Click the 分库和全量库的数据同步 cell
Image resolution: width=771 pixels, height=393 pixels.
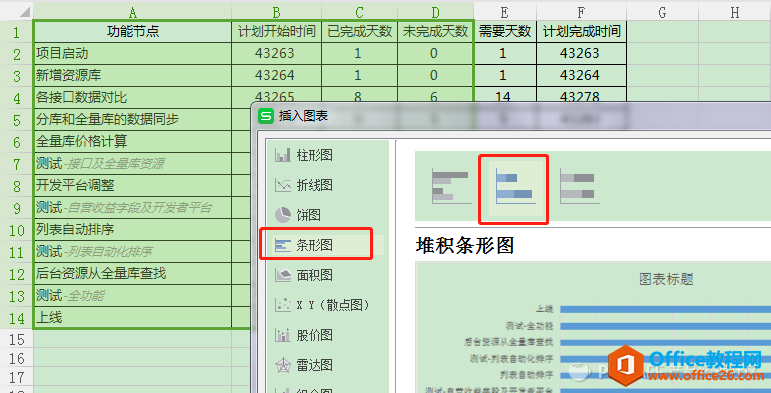coord(133,120)
